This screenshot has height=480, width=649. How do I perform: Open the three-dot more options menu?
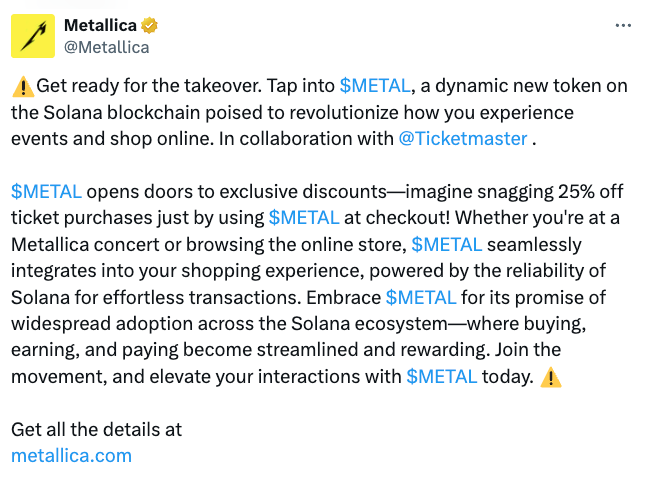pyautogui.click(x=623, y=26)
